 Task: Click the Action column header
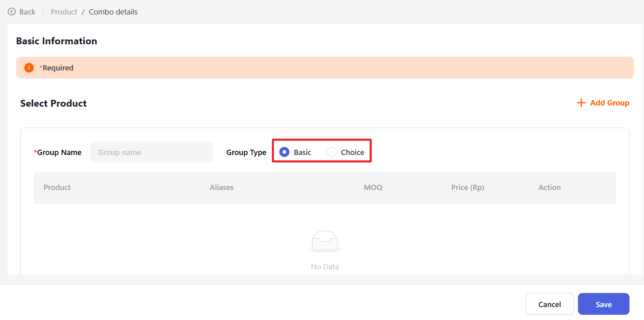pyautogui.click(x=549, y=188)
